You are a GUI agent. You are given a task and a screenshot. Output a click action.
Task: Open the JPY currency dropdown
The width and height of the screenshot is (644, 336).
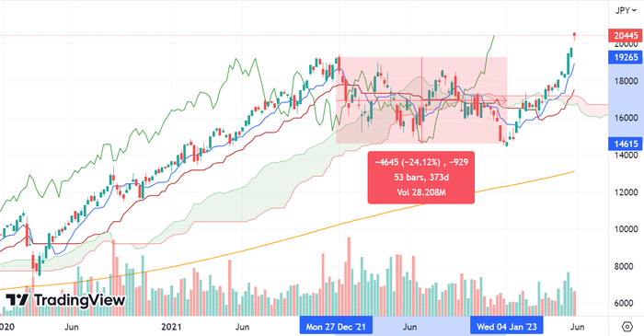[626, 11]
